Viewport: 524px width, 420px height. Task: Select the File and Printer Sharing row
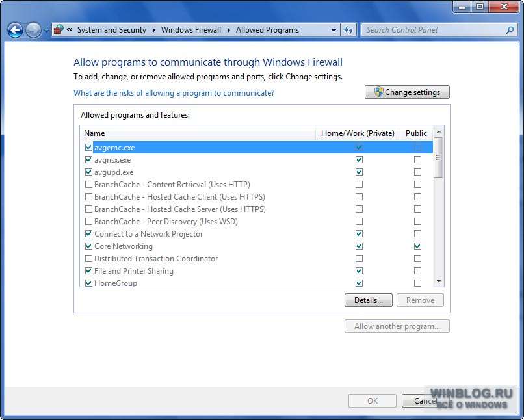256,271
